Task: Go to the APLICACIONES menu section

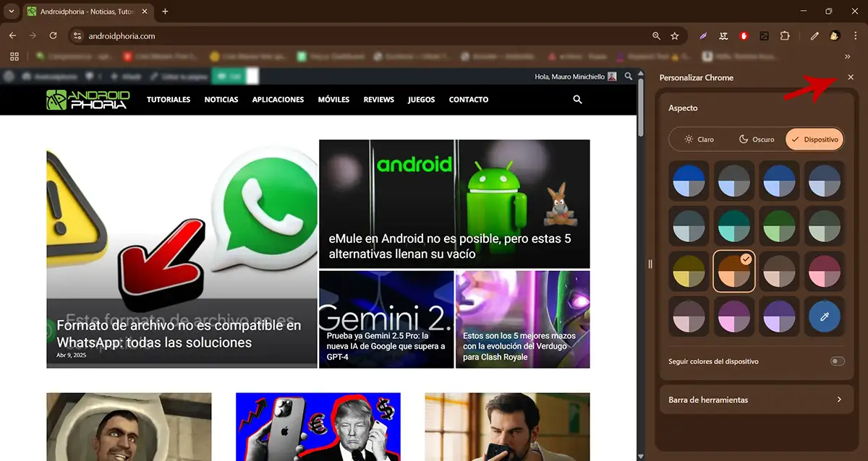Action: 278,100
